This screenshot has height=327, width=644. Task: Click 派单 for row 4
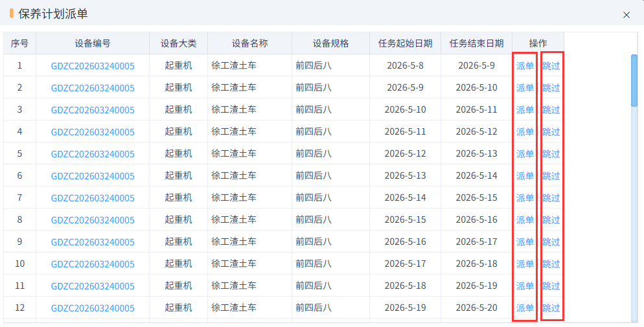(x=525, y=131)
